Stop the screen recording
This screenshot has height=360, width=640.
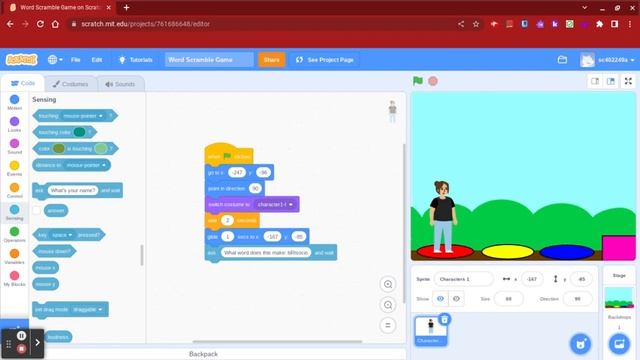click(x=21, y=349)
